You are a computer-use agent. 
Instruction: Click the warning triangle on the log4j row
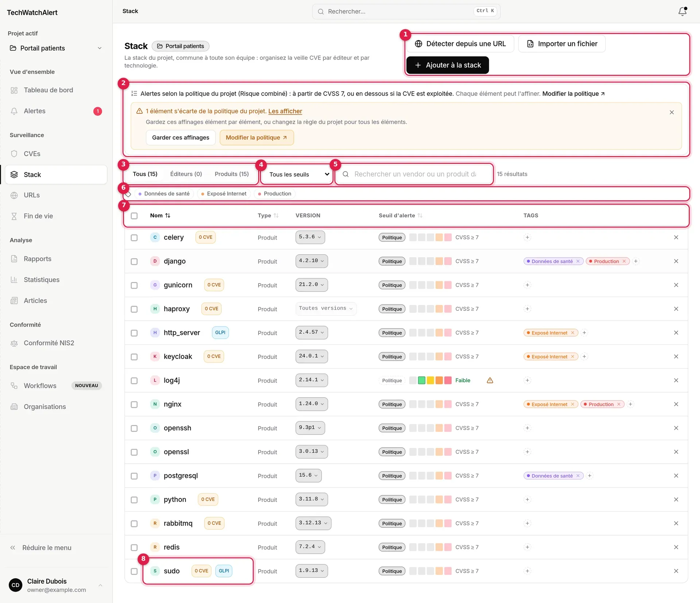(490, 380)
